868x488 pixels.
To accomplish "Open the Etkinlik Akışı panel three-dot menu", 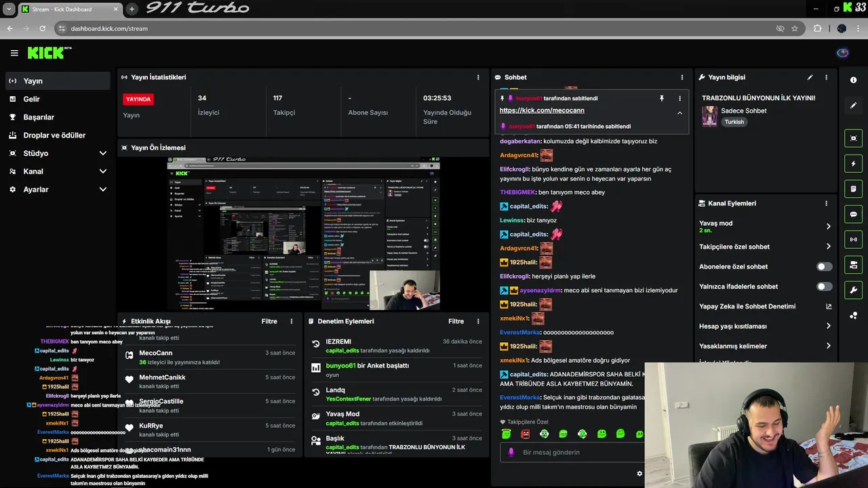I will 292,321.
